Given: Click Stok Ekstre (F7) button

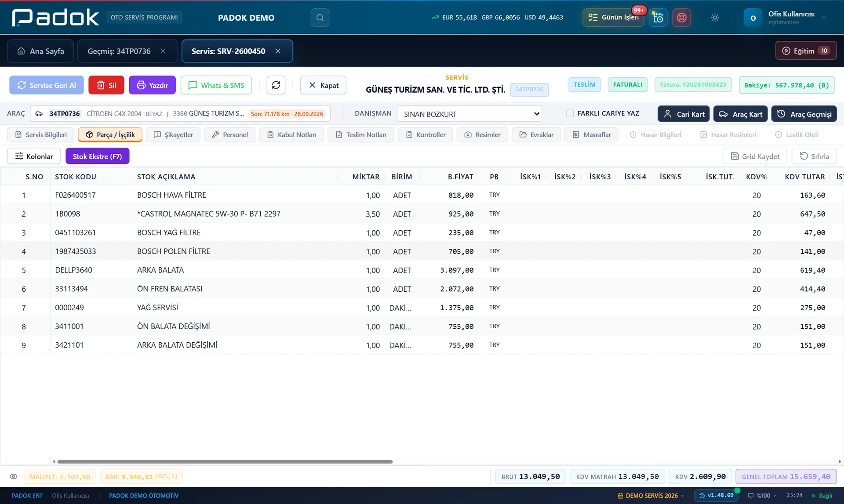Looking at the screenshot, I should coord(97,156).
